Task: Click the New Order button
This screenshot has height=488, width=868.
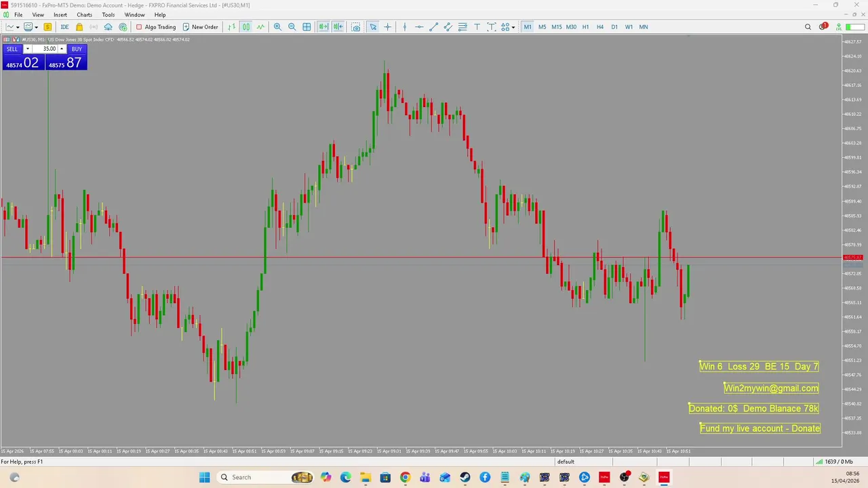Action: pos(200,27)
